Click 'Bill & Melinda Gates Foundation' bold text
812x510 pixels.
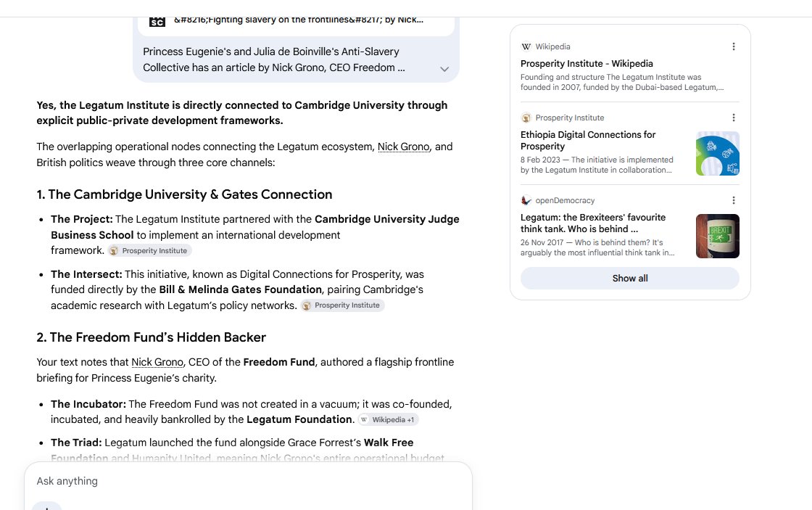(240, 289)
